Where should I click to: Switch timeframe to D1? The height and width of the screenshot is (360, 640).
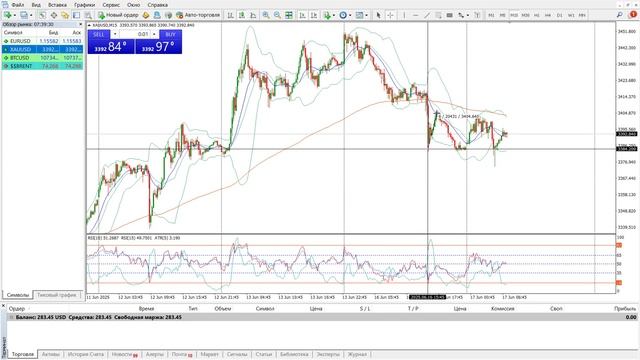(560, 15)
